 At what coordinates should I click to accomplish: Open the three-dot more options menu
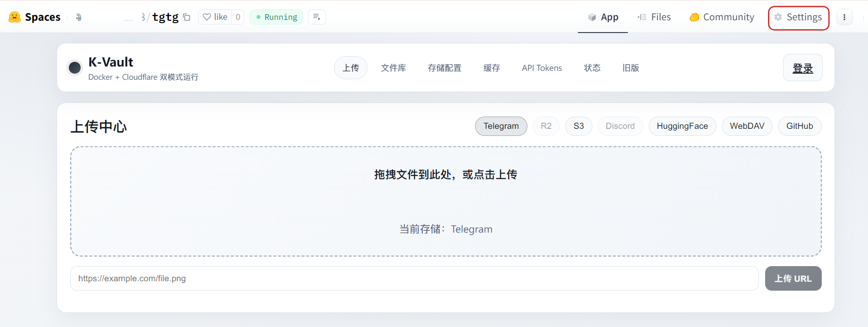[844, 17]
